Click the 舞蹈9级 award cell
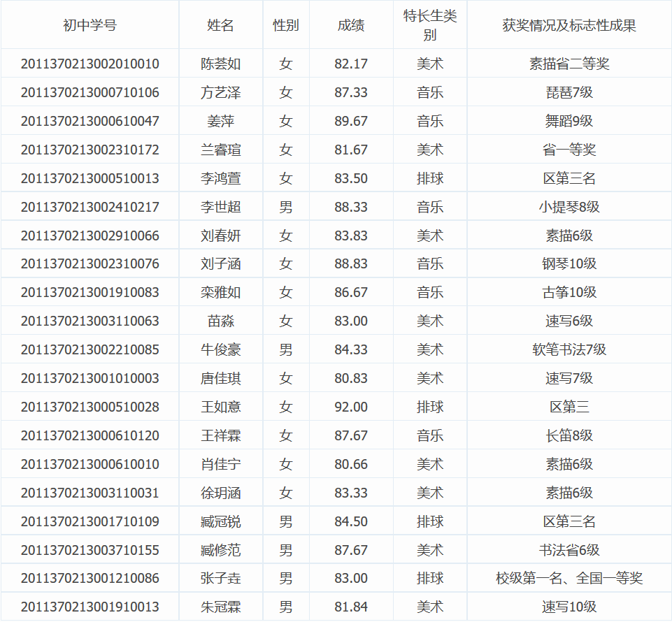The image size is (672, 622). 569,122
